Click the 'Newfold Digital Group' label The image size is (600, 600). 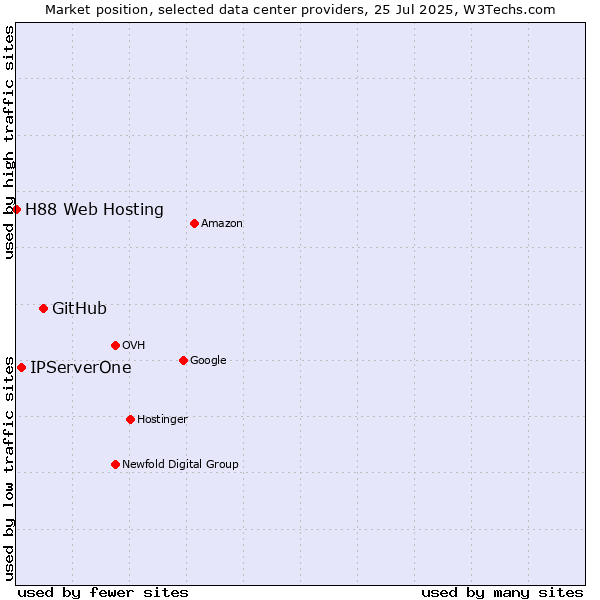pos(180,465)
